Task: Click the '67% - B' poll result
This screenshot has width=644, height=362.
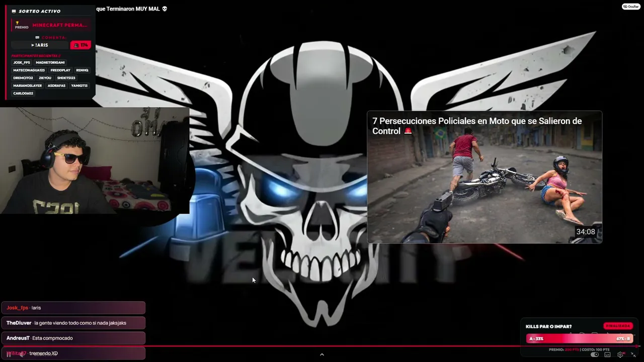Action: click(623, 339)
